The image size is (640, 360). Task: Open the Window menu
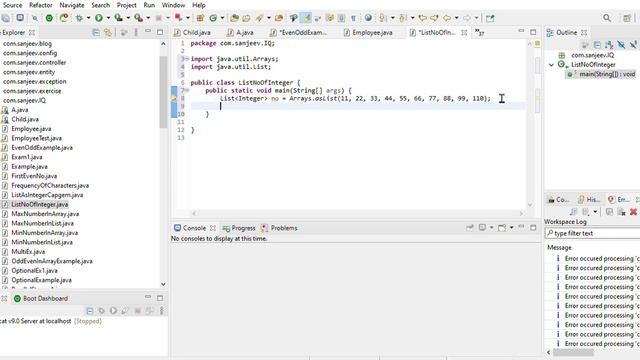(173, 5)
